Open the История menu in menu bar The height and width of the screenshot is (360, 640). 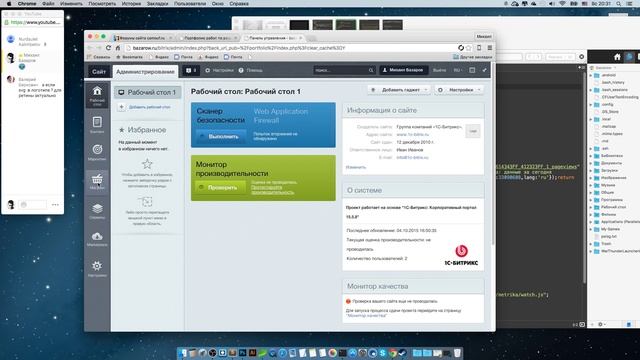pyautogui.click(x=131, y=3)
